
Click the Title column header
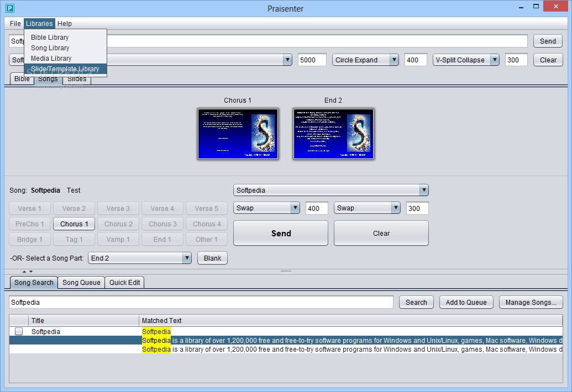(x=83, y=321)
